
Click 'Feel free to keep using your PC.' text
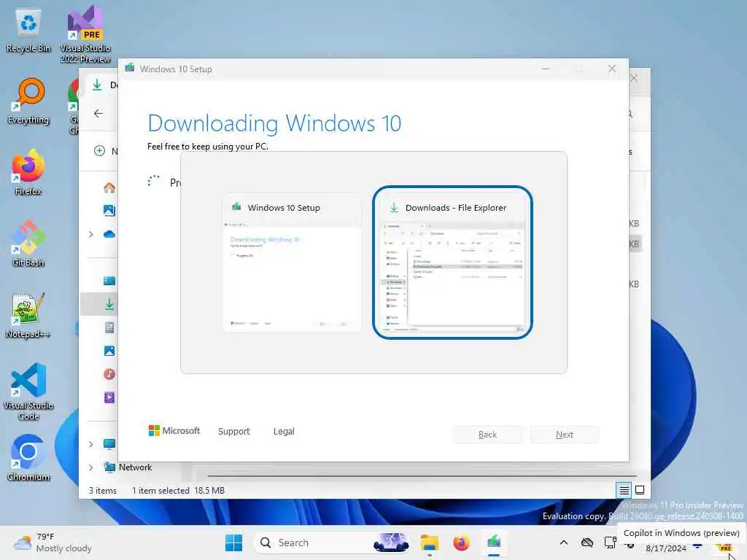(208, 146)
